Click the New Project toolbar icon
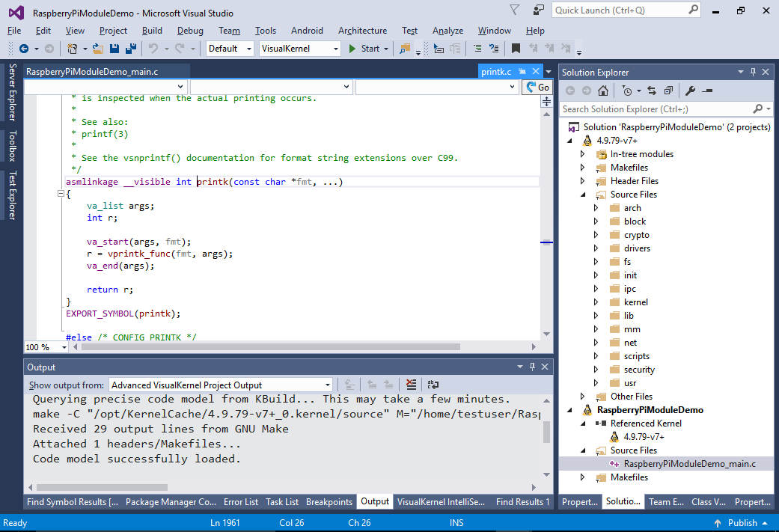The width and height of the screenshot is (779, 532). [x=73, y=49]
